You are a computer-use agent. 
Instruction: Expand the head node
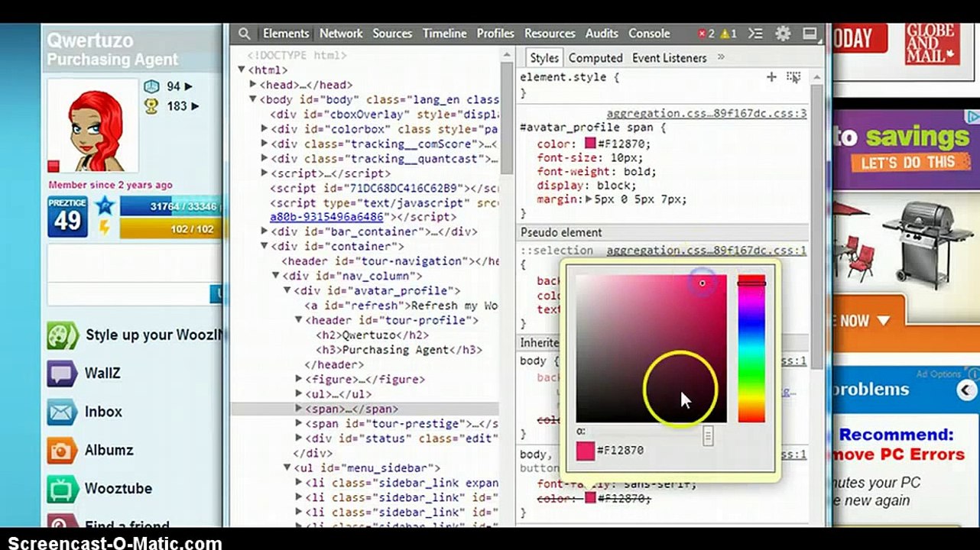tap(253, 85)
